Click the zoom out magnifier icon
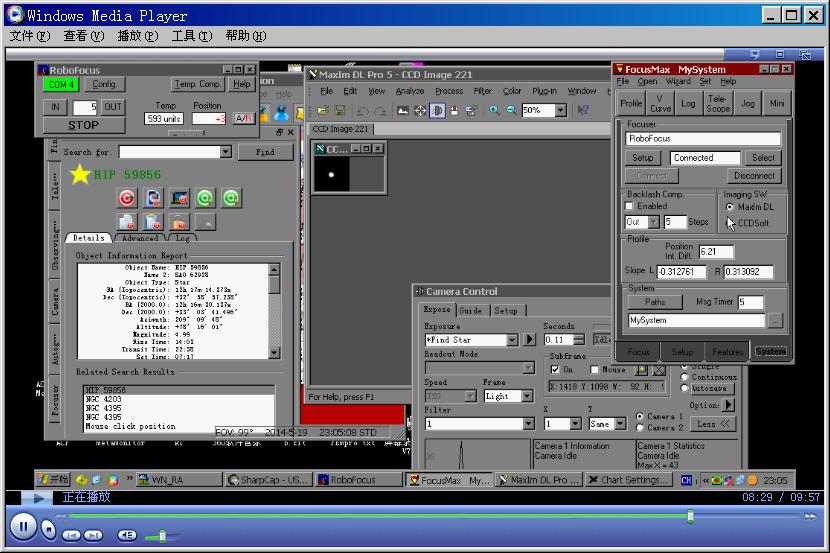The height and width of the screenshot is (553, 830). (511, 110)
